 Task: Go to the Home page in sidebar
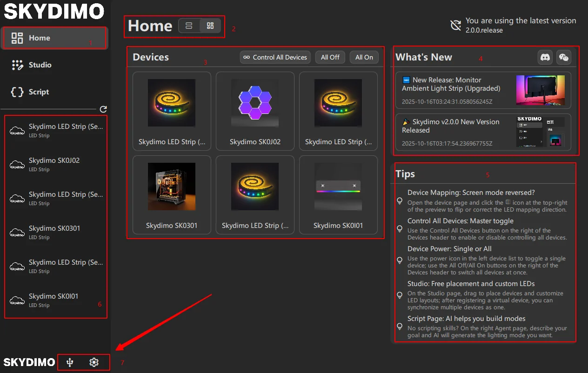[39, 38]
